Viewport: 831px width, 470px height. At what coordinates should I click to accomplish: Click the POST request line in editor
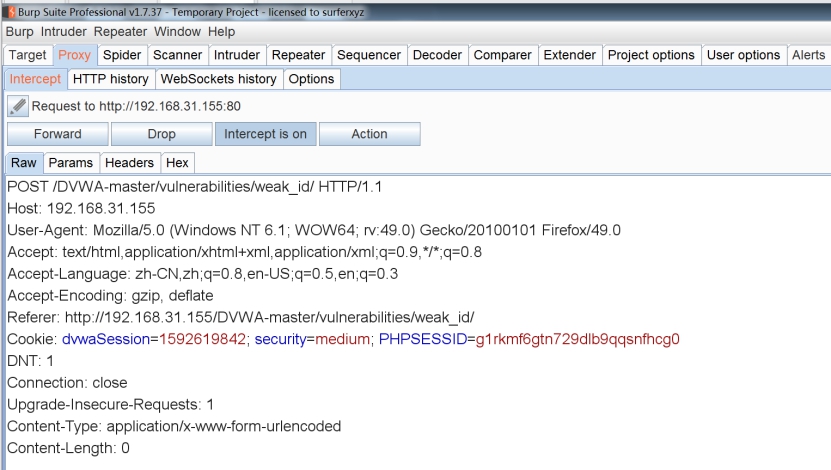pyautogui.click(x=195, y=187)
